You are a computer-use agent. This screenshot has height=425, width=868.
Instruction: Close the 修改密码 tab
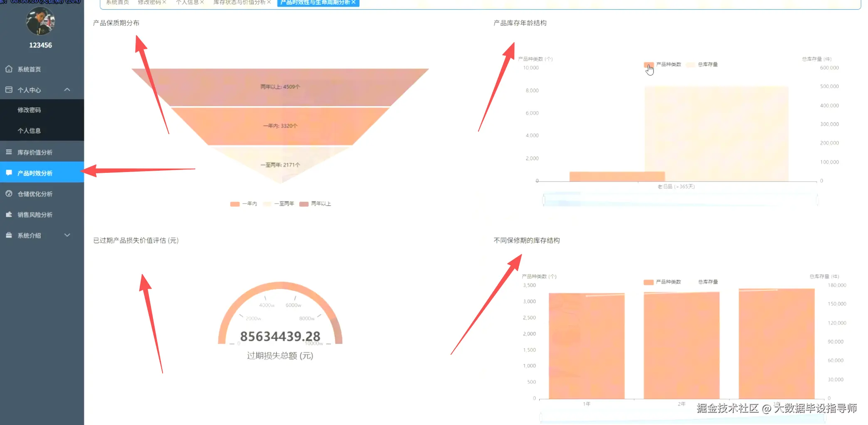pyautogui.click(x=164, y=2)
